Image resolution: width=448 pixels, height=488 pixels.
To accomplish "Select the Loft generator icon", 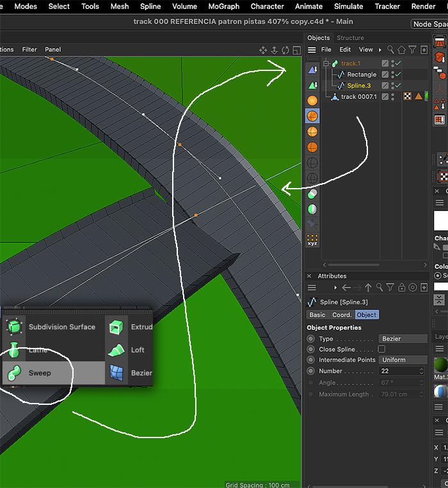I will click(116, 350).
